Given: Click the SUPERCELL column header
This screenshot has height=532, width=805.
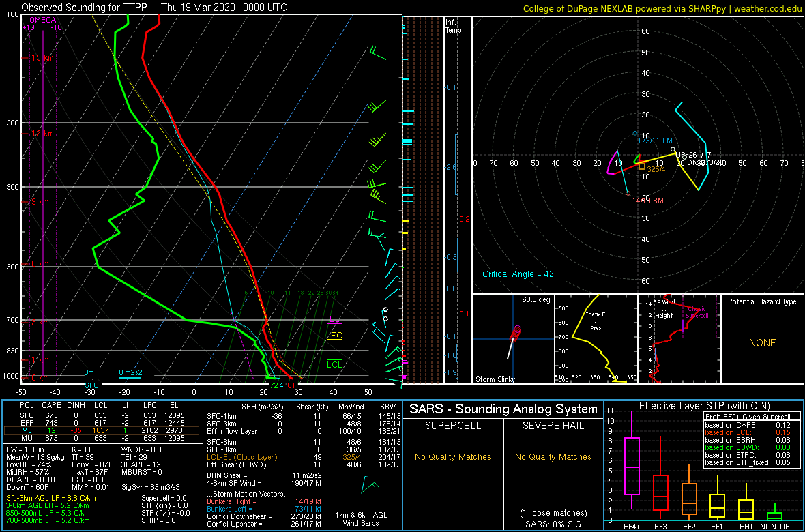Looking at the screenshot, I should (x=452, y=426).
